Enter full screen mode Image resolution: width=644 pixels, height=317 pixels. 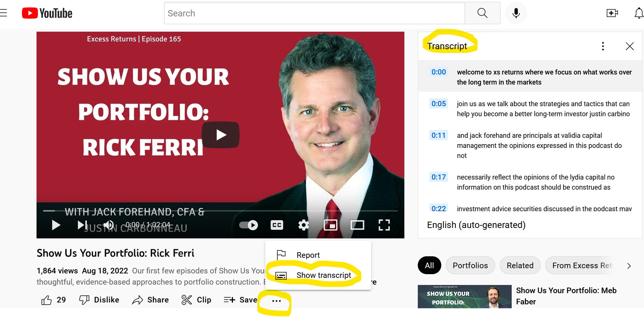[x=384, y=225]
